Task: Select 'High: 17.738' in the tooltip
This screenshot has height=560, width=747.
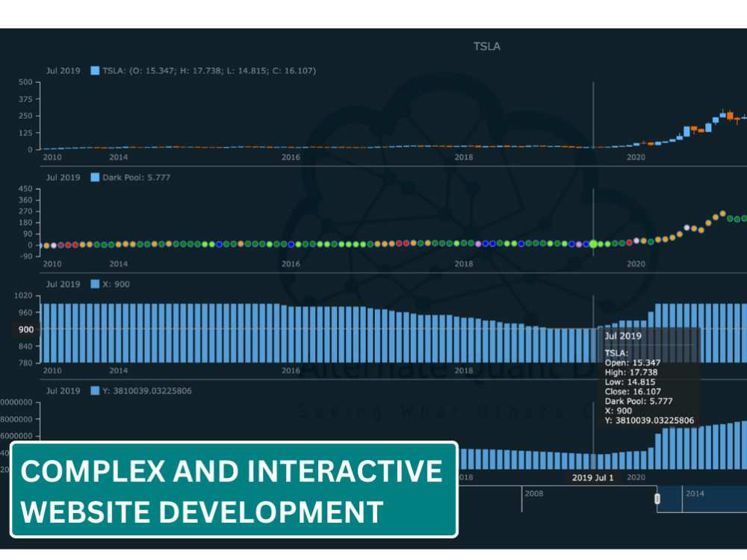Action: pos(630,373)
